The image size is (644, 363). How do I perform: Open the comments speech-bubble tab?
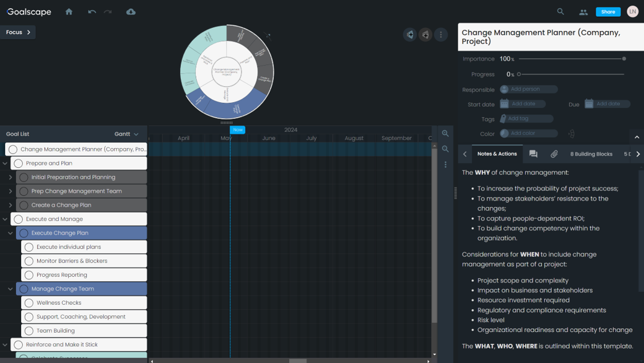coord(533,154)
